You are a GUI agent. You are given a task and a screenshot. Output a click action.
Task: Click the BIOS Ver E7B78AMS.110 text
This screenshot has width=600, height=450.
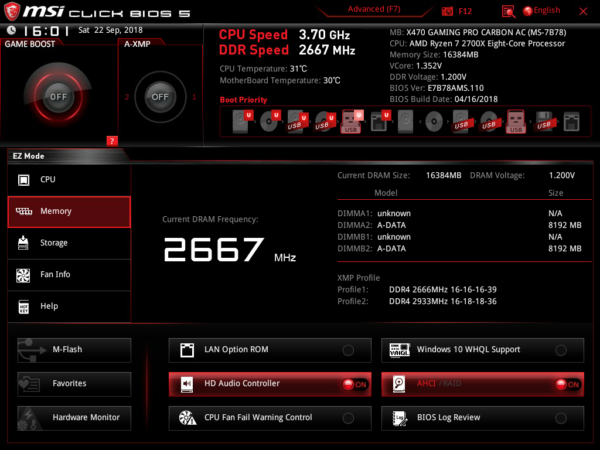(437, 88)
